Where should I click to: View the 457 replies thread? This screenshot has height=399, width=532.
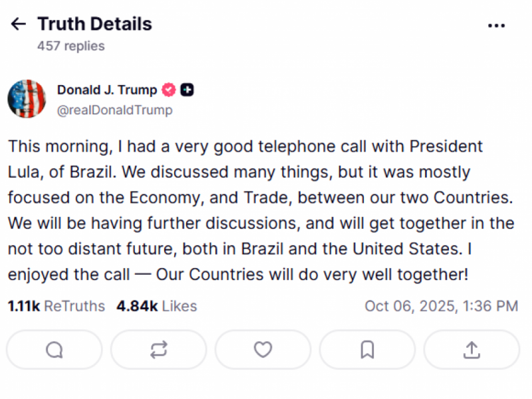pos(70,46)
